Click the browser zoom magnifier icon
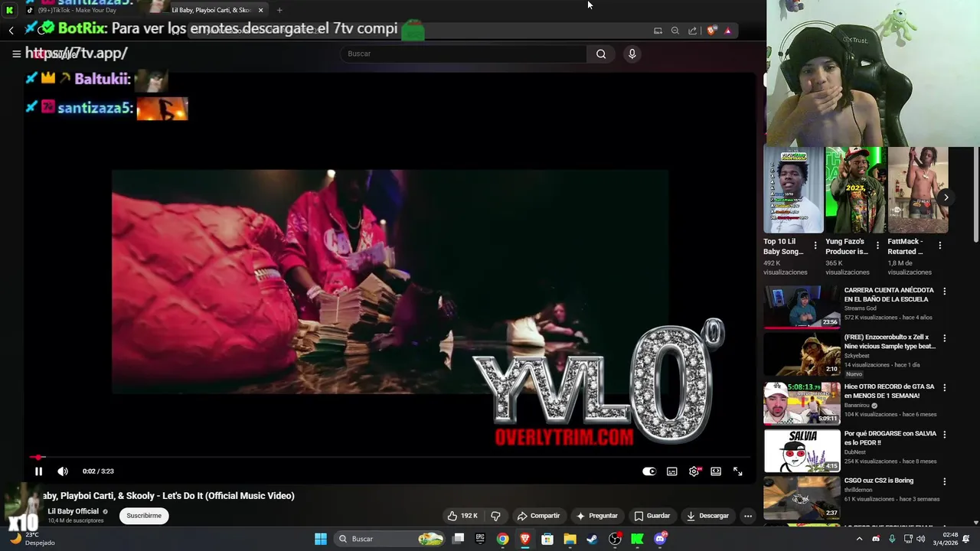The height and width of the screenshot is (551, 980). [675, 31]
